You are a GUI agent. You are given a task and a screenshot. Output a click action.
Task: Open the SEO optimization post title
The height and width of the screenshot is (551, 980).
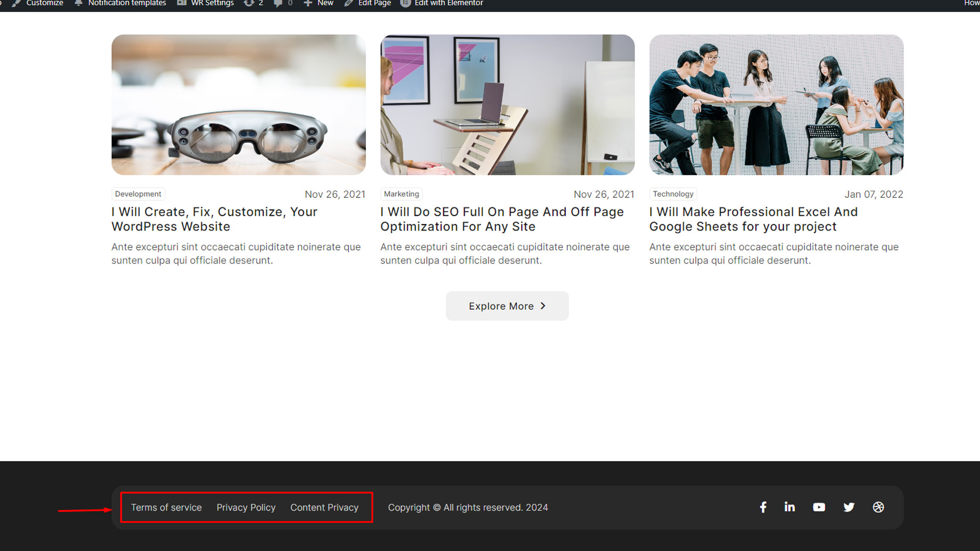[502, 219]
